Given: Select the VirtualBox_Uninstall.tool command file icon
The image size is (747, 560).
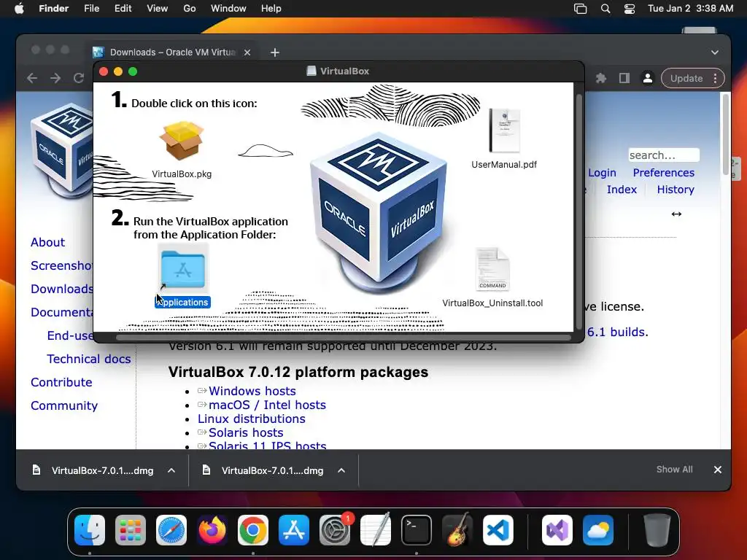Looking at the screenshot, I should (x=492, y=269).
